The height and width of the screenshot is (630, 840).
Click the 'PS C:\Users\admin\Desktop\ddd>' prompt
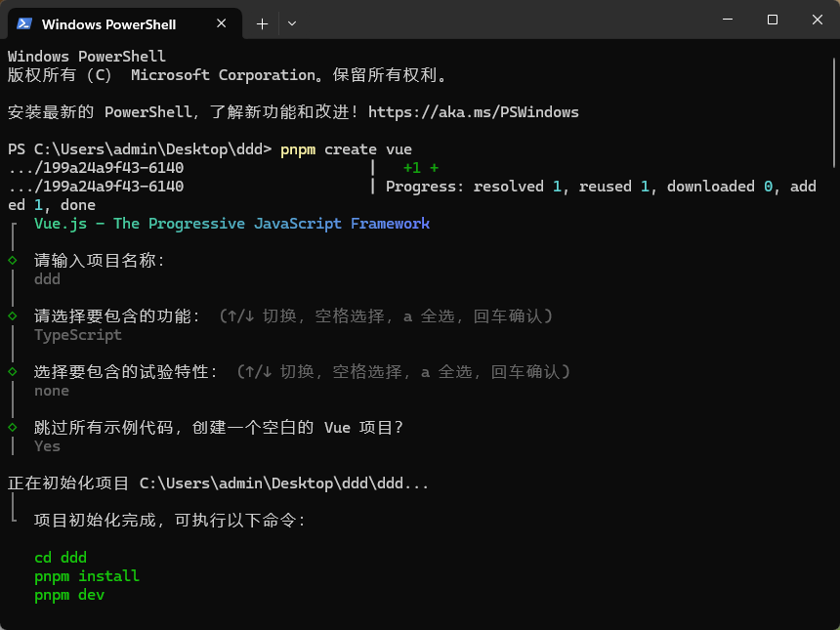point(140,148)
